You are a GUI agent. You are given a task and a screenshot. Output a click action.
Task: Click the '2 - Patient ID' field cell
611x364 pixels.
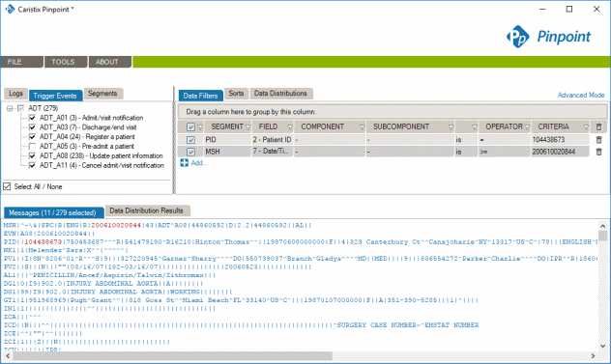pos(272,139)
